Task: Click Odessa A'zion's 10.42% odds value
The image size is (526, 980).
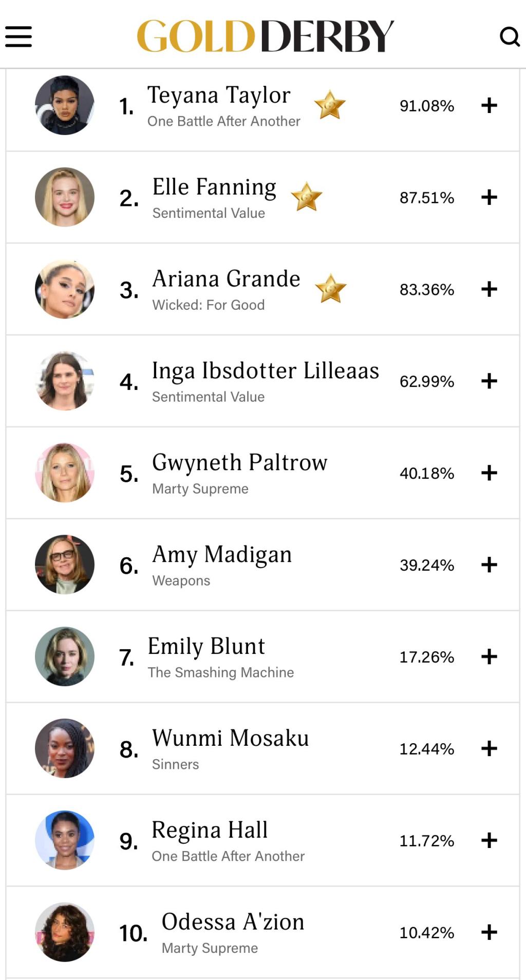Action: pos(426,933)
